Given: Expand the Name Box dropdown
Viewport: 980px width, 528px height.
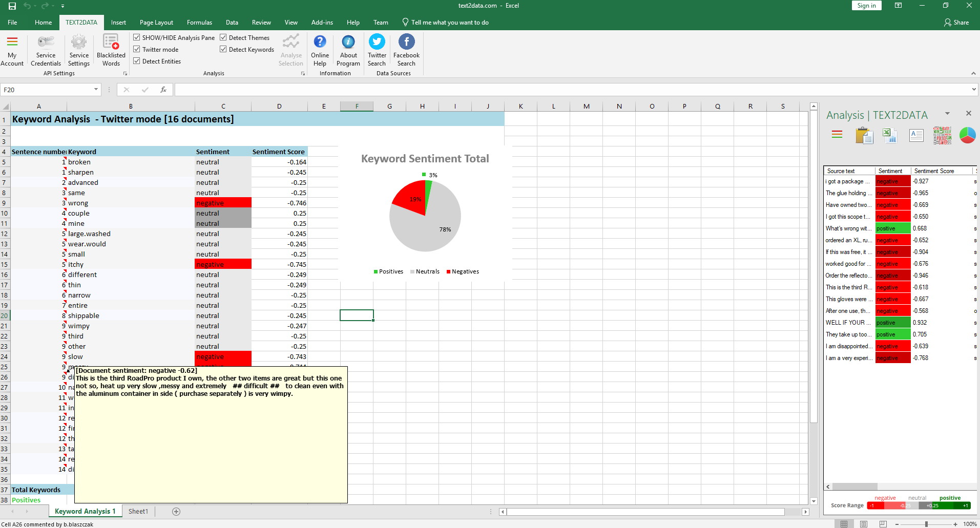Looking at the screenshot, I should pos(96,90).
